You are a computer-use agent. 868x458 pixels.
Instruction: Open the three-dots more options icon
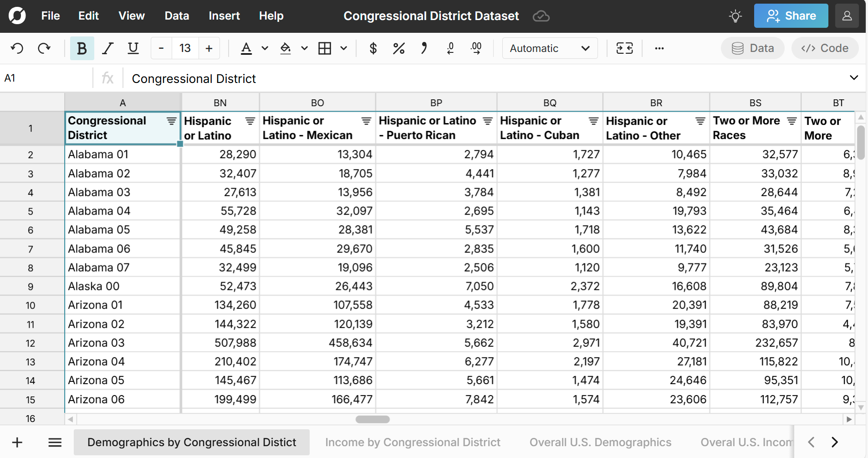click(x=659, y=48)
